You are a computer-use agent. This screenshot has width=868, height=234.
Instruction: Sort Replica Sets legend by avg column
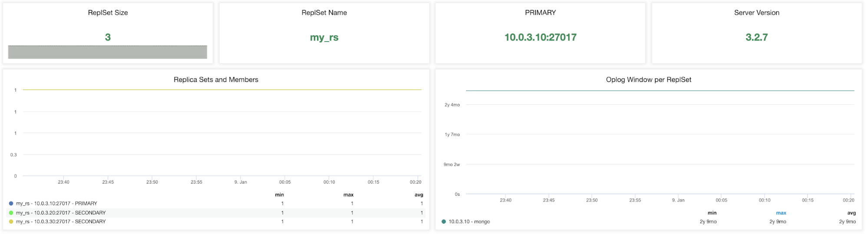tap(419, 194)
